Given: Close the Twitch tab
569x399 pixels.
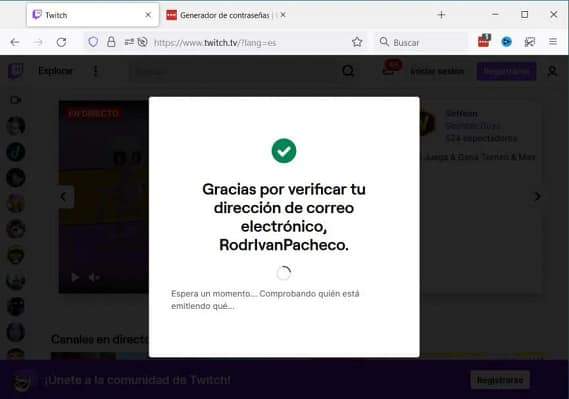Looking at the screenshot, I should coord(148,15).
